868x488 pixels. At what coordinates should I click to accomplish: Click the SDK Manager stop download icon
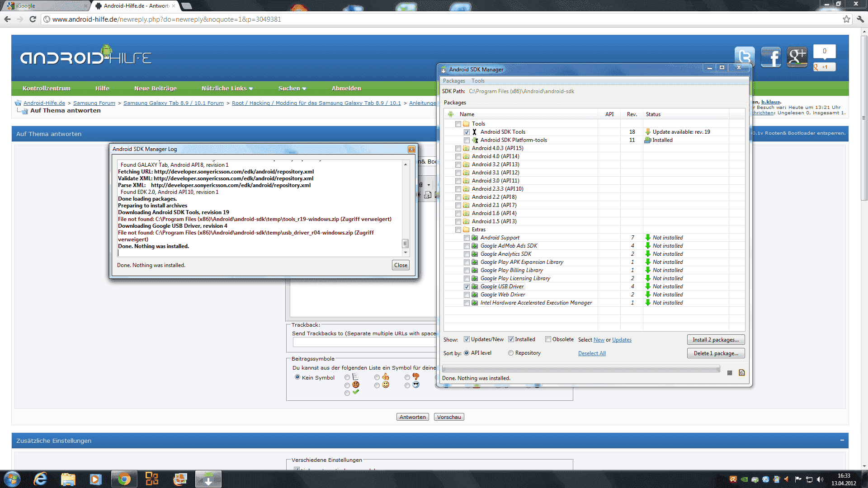pos(730,373)
